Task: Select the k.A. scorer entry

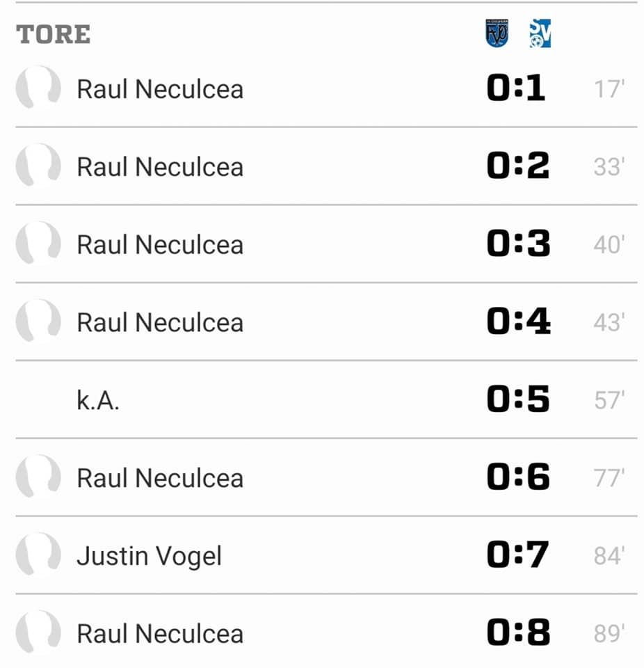Action: 98,401
